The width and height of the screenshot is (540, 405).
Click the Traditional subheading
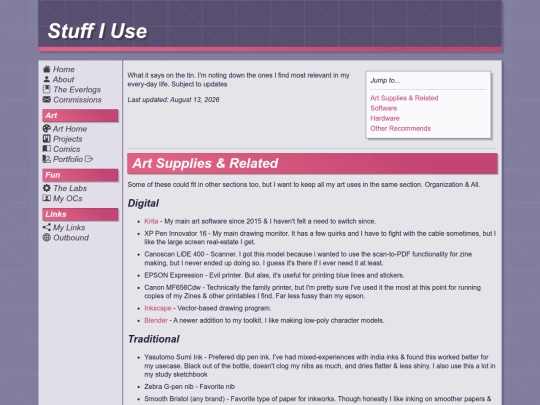[x=154, y=339]
